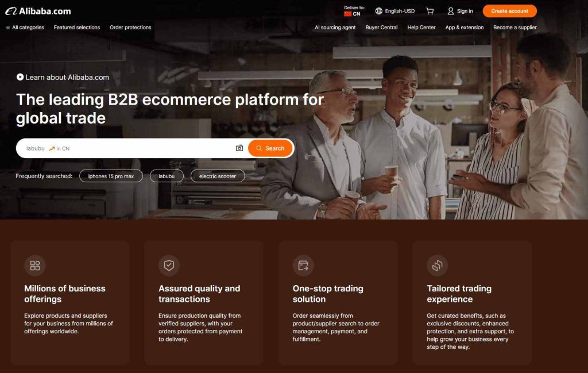Open image search camera icon
The width and height of the screenshot is (588, 373).
pos(239,148)
